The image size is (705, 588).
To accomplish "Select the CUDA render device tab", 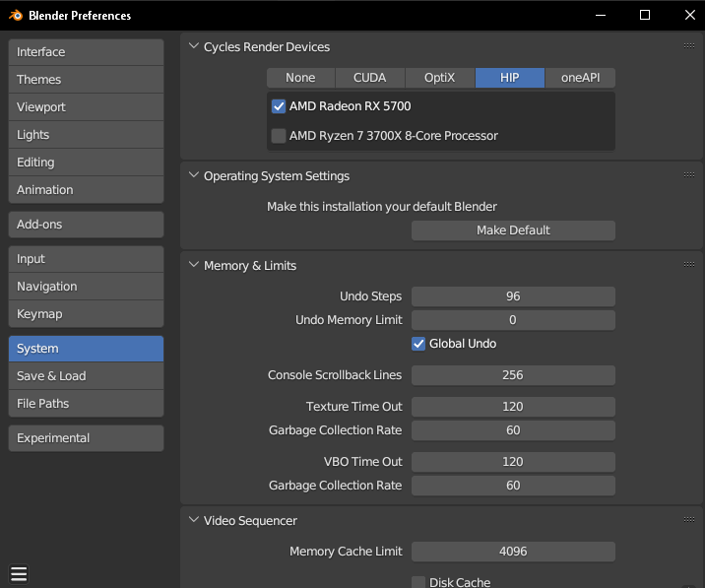I will coord(370,78).
